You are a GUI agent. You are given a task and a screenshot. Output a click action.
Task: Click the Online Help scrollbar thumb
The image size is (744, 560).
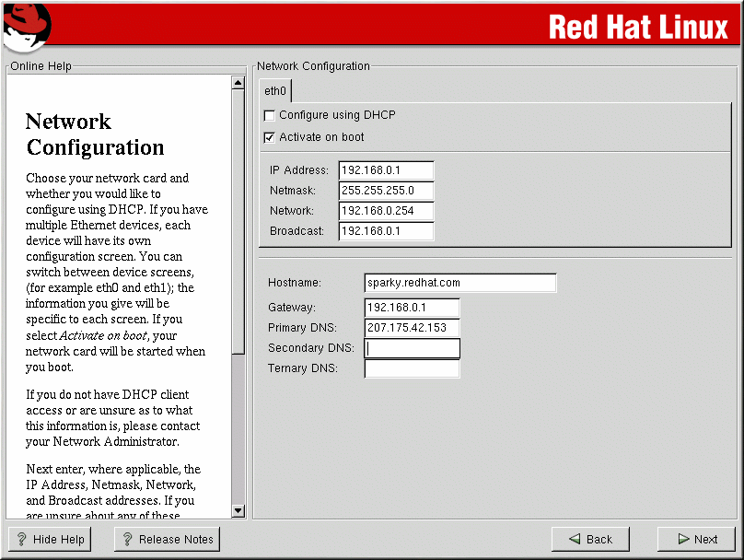(x=238, y=221)
